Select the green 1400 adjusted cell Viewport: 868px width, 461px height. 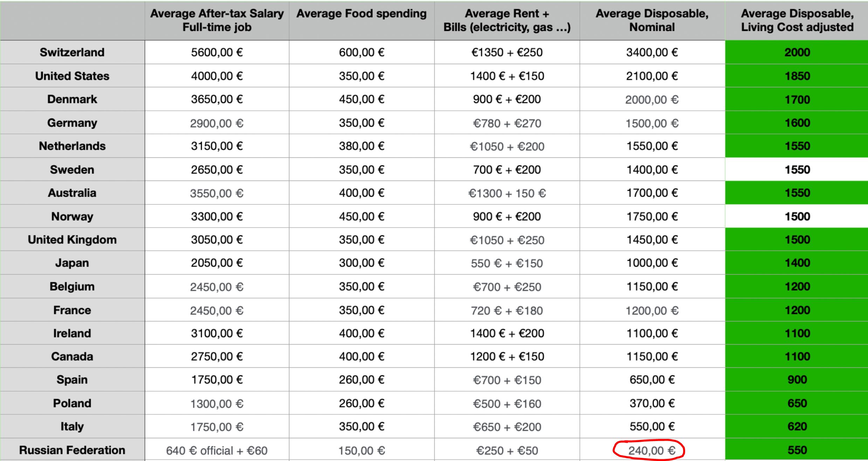(797, 263)
